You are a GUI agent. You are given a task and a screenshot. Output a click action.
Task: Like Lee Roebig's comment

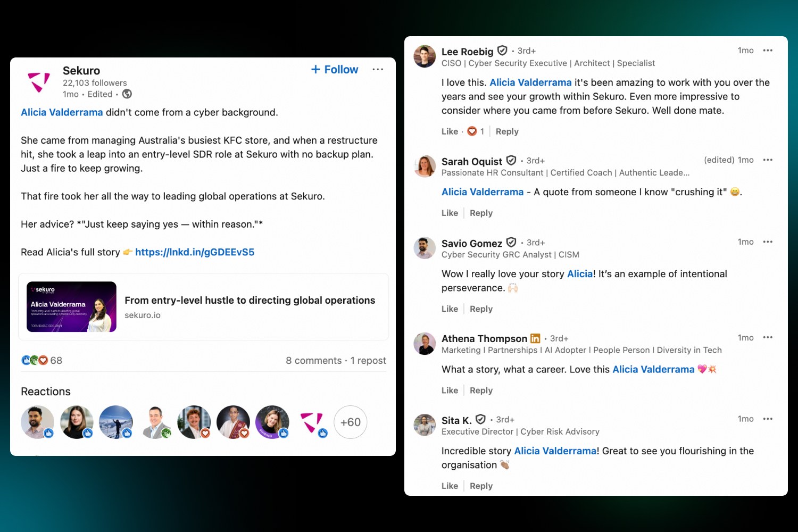pos(450,131)
